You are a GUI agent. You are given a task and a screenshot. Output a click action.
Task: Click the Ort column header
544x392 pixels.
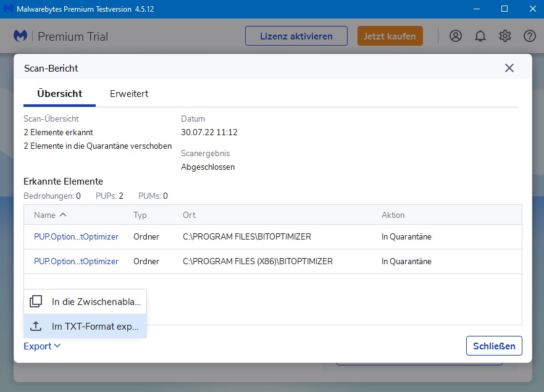(x=189, y=215)
